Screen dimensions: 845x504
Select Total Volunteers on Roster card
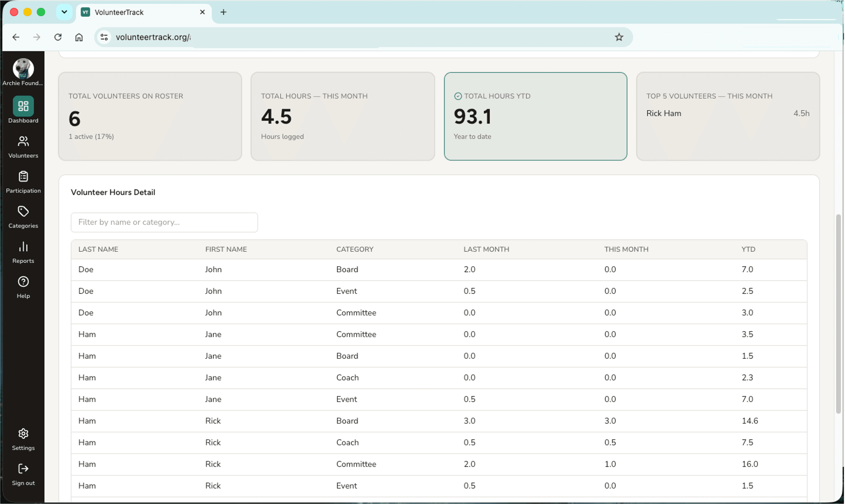click(150, 116)
